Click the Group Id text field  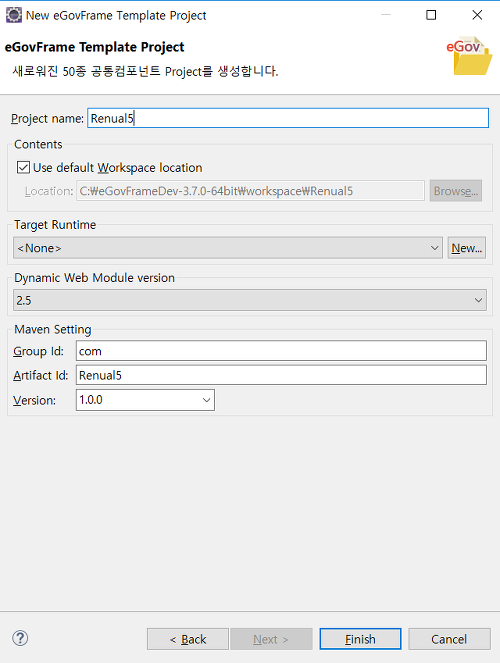pos(281,351)
